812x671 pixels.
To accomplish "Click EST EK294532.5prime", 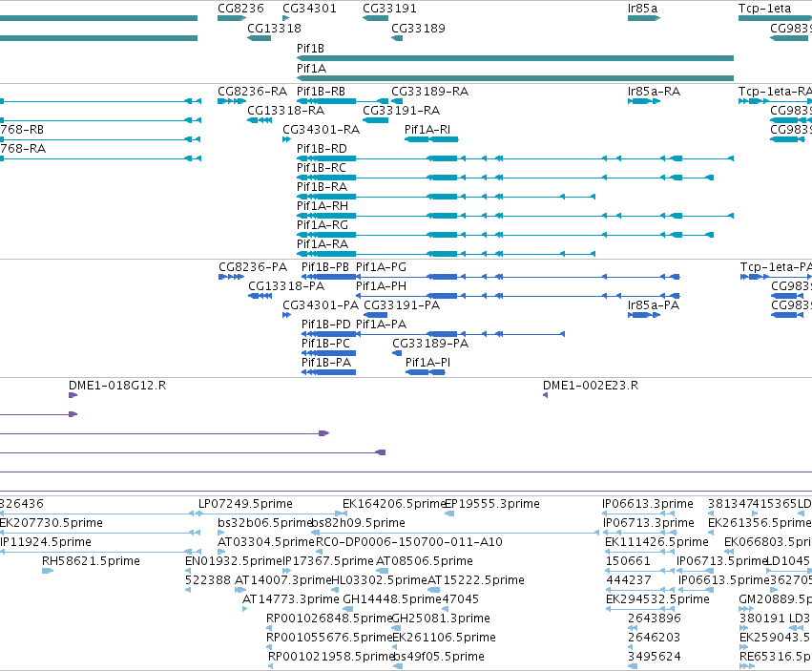I will click(657, 599).
